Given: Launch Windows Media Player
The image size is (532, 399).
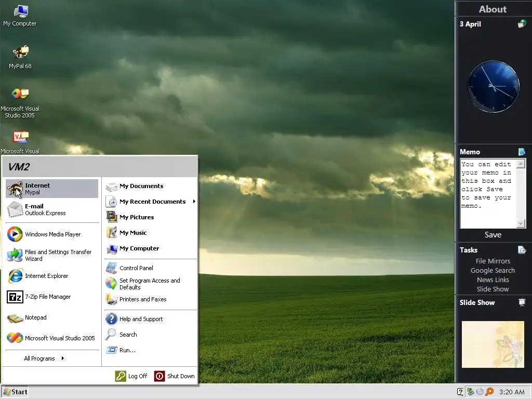Looking at the screenshot, I should (x=52, y=234).
